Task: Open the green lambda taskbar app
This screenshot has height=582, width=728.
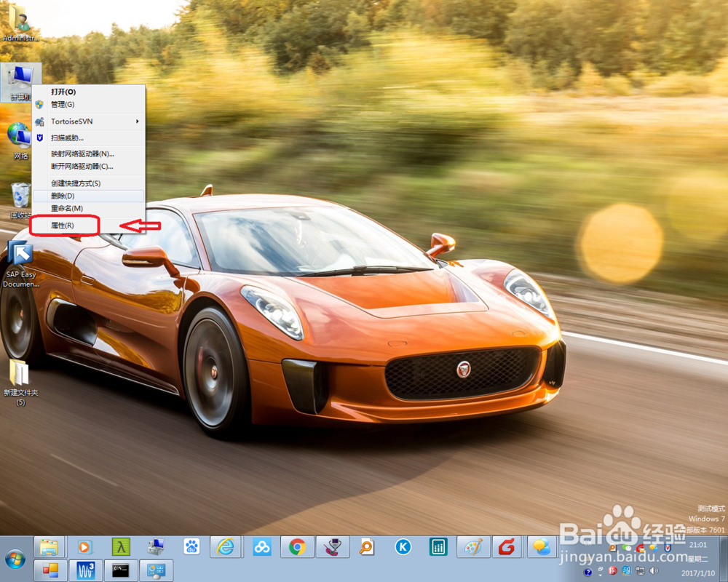Action: point(121,547)
